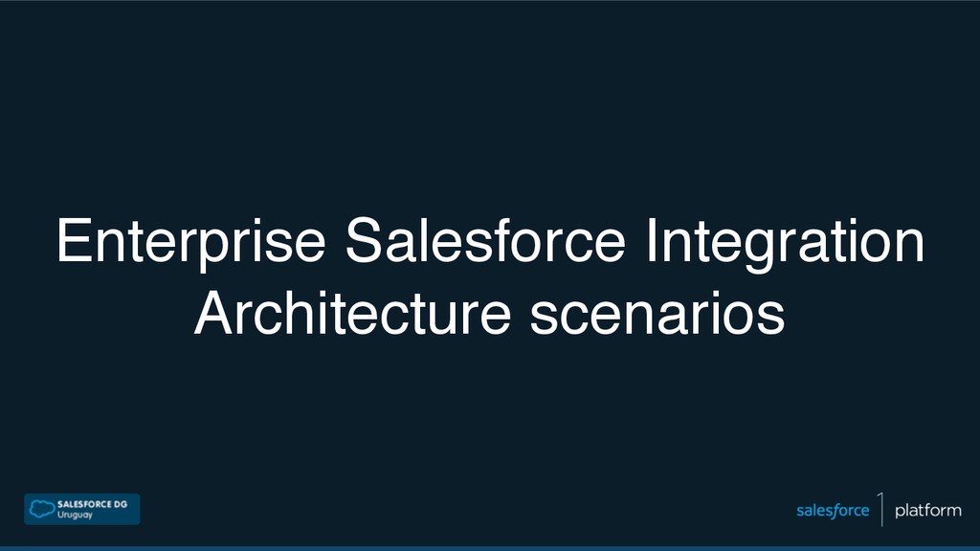Screen dimensions: 980x551
Task: Select the "SALESFORCE DG" text in badge
Action: (x=92, y=504)
